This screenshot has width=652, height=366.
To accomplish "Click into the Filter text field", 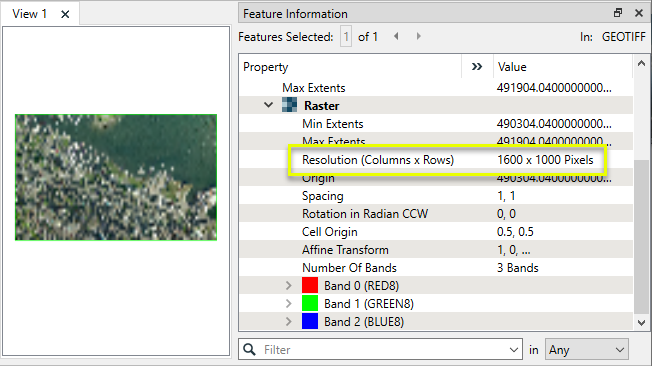I will (383, 350).
